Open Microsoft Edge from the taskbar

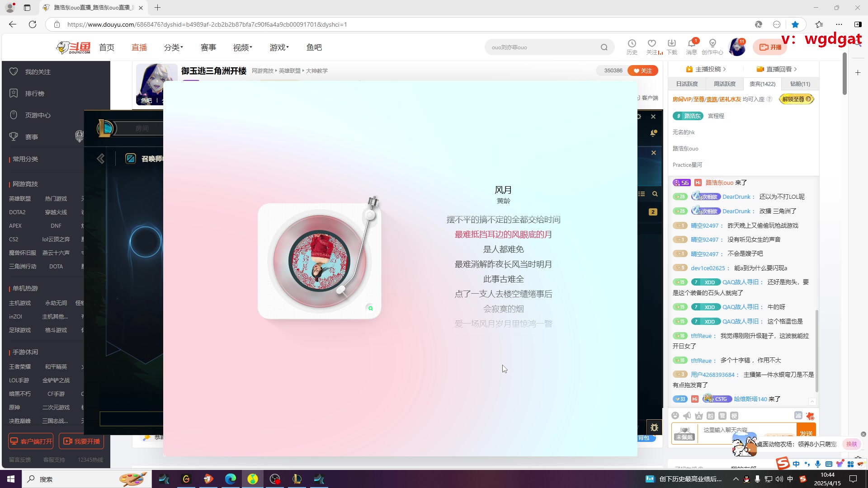231,479
